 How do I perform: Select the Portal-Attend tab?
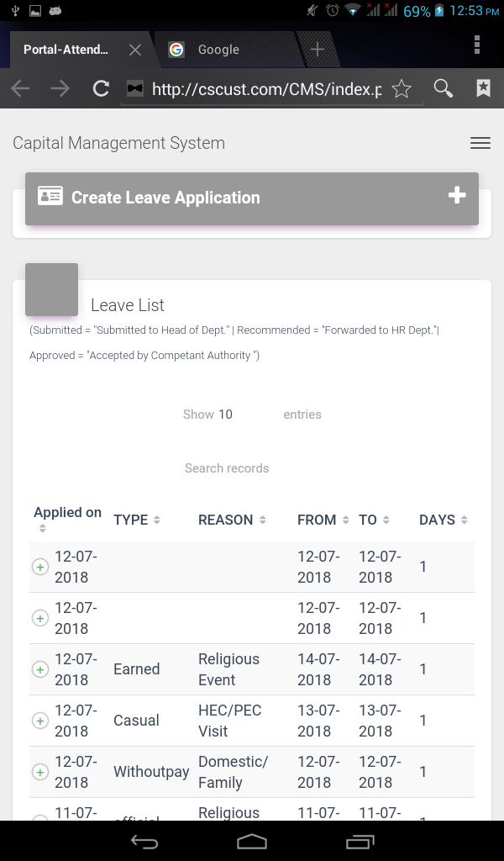[x=66, y=50]
